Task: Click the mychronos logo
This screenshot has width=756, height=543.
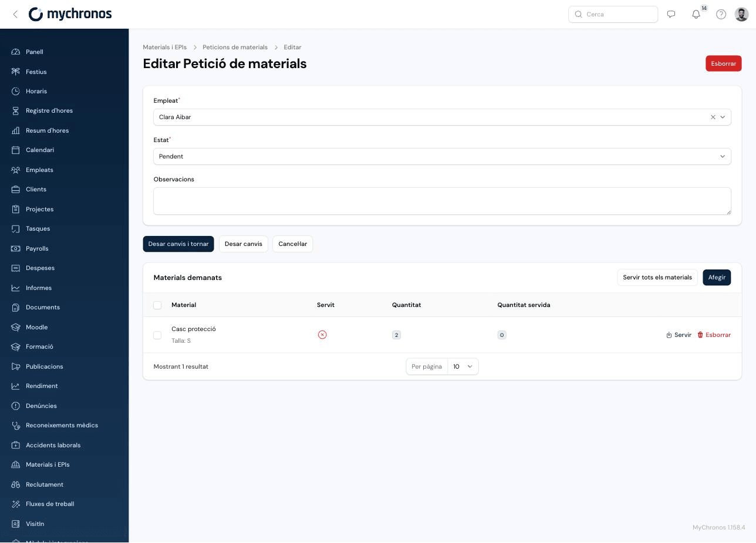Action: click(x=70, y=14)
